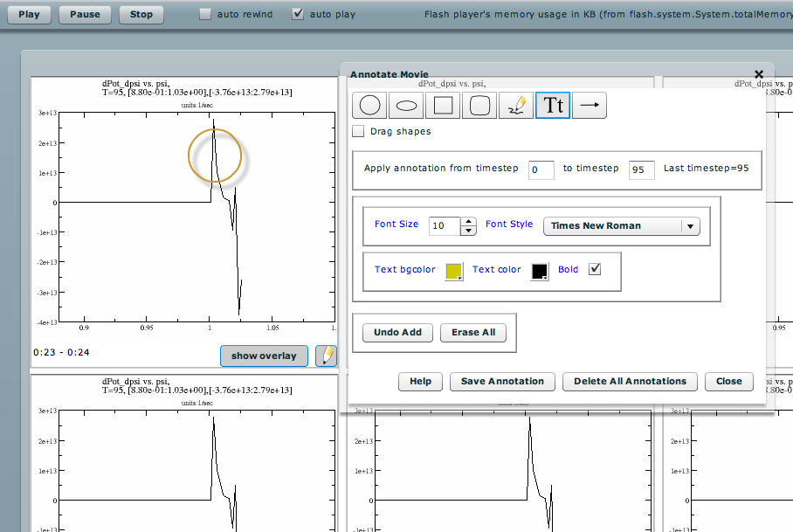Screen dimensions: 793x532
Task: Click the Stop button
Action: (x=141, y=14)
